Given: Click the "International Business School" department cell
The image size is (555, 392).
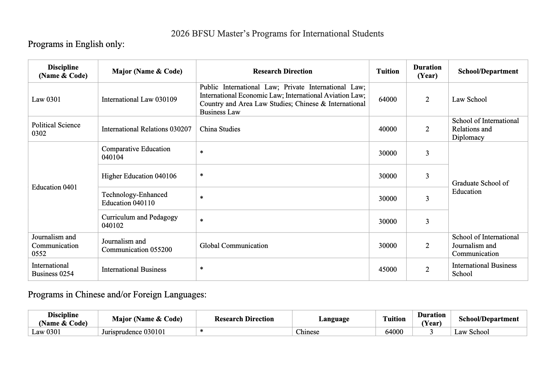Looking at the screenshot, I should coord(484,269).
